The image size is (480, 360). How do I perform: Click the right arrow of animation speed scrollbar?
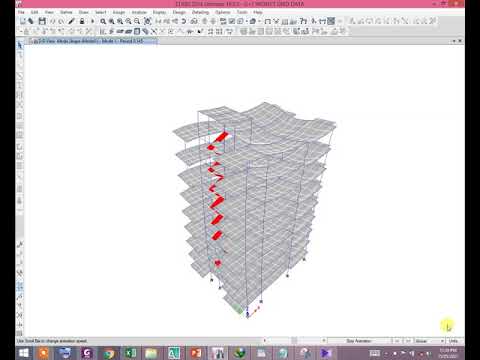coord(324,341)
